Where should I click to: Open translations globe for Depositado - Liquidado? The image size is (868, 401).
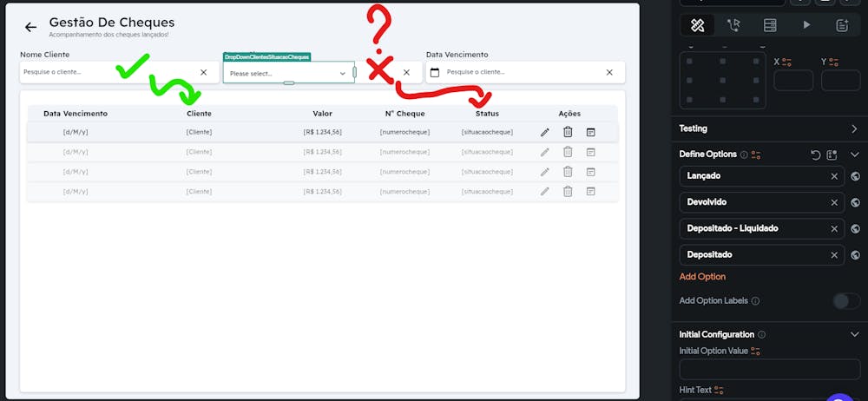[855, 229]
